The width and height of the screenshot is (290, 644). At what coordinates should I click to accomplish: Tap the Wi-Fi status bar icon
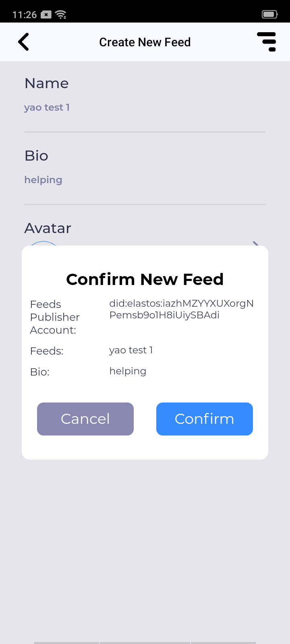click(x=61, y=15)
